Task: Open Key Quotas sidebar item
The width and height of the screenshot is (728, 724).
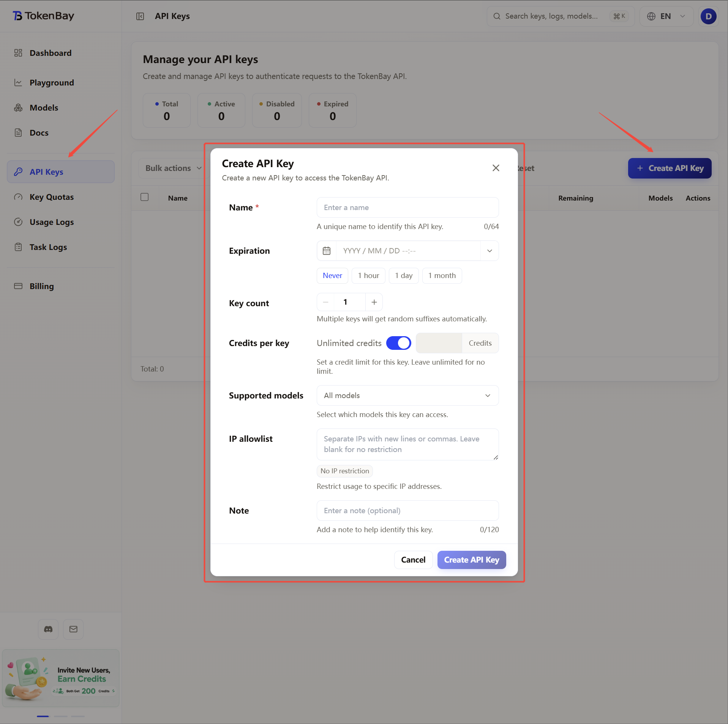Action: [x=61, y=197]
